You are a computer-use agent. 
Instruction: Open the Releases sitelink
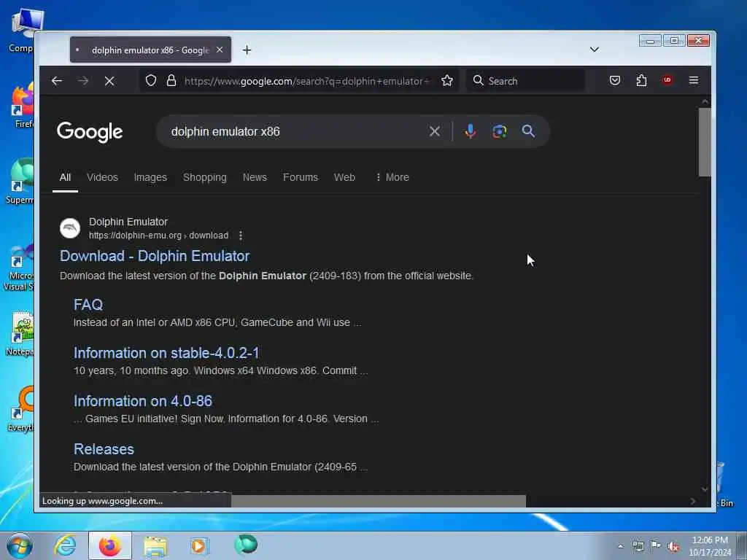(104, 449)
